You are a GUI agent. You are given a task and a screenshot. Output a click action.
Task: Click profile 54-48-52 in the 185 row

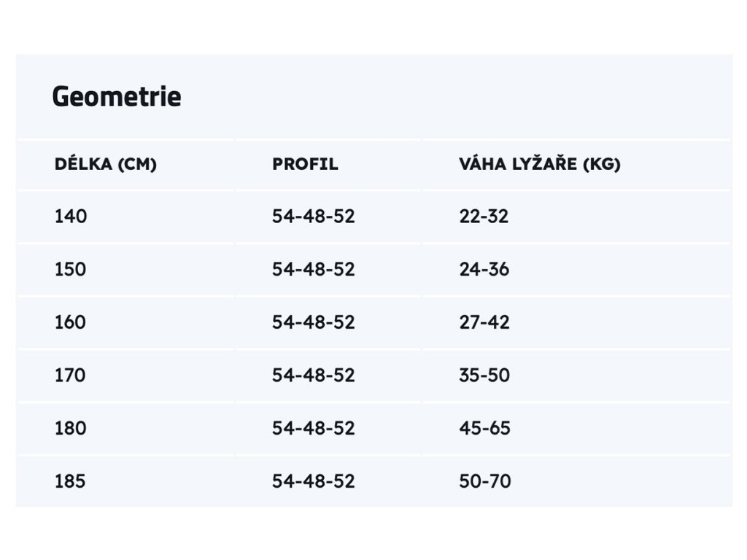(314, 481)
